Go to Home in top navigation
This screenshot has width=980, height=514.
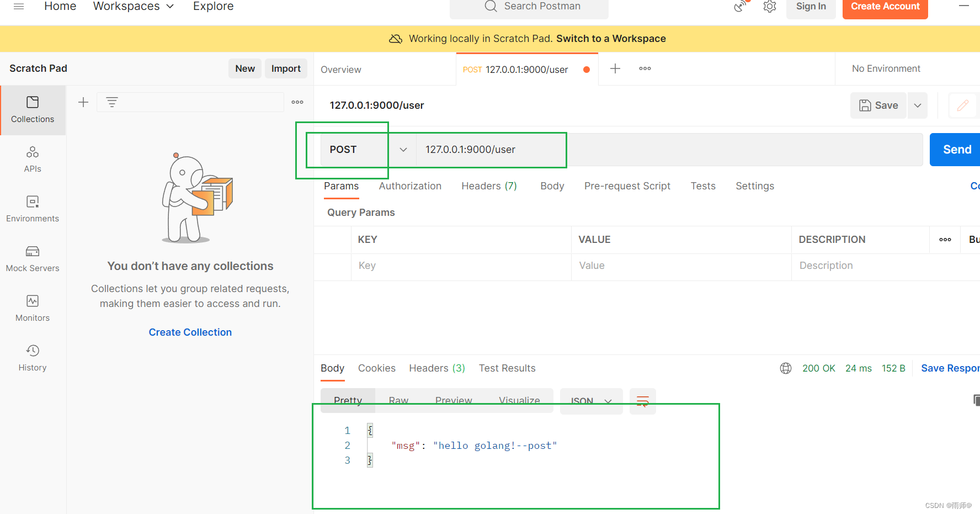click(60, 6)
